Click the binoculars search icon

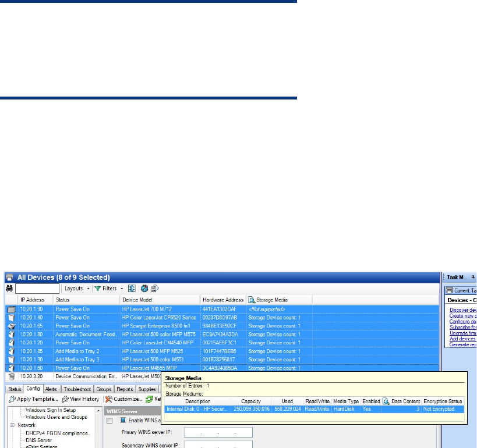coord(9,288)
